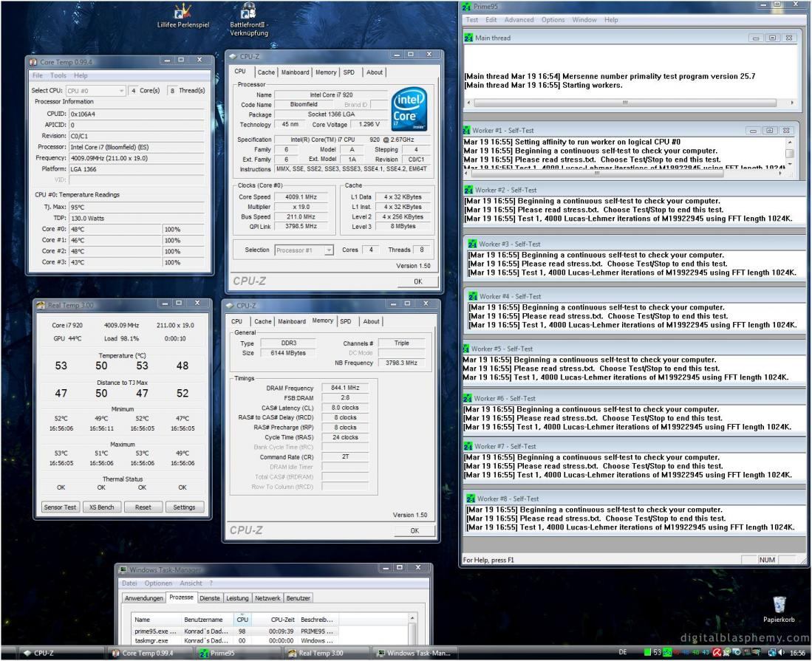Click the Worker #6 Self-Test window icon
The height and width of the screenshot is (661, 812).
[x=468, y=398]
